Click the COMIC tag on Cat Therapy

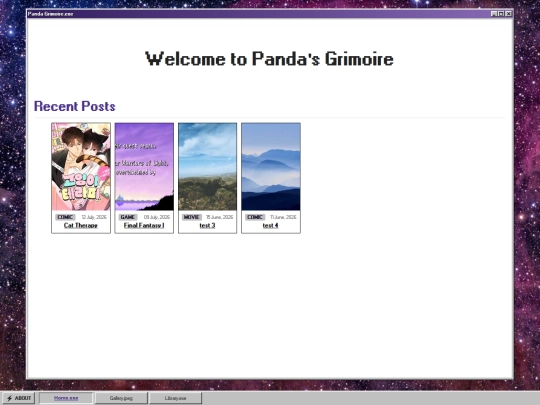pyautogui.click(x=65, y=217)
